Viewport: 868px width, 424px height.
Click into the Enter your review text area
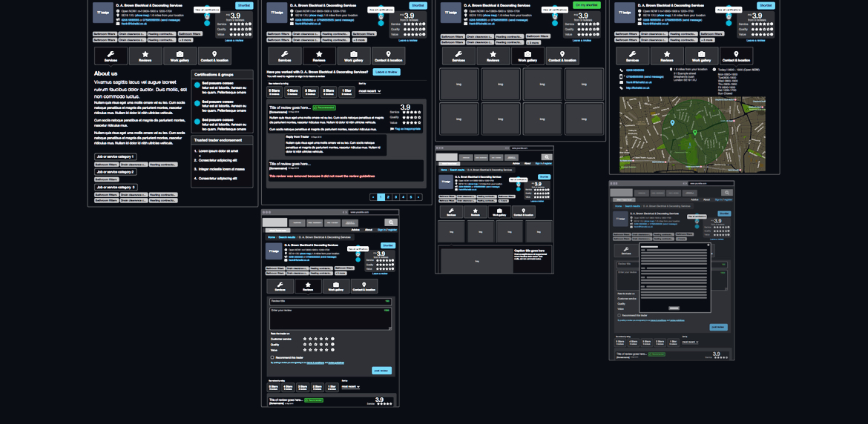pyautogui.click(x=330, y=319)
